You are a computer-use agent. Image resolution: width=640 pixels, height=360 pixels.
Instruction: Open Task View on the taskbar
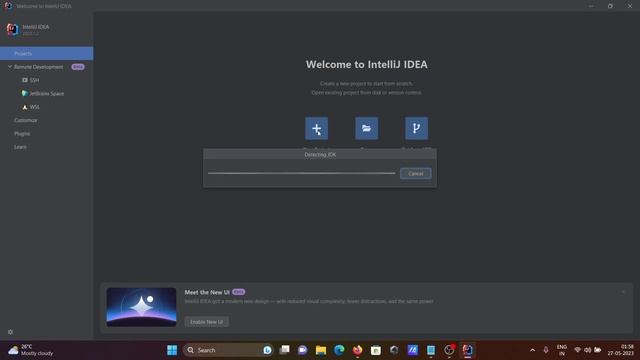(x=284, y=350)
